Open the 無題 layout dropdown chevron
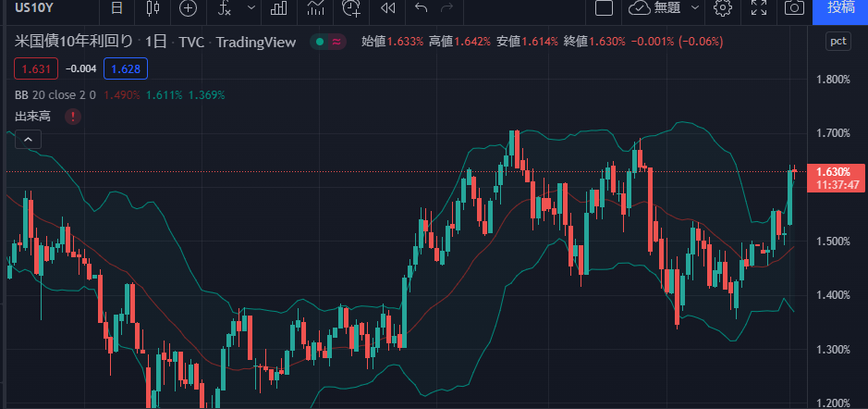 [x=695, y=8]
